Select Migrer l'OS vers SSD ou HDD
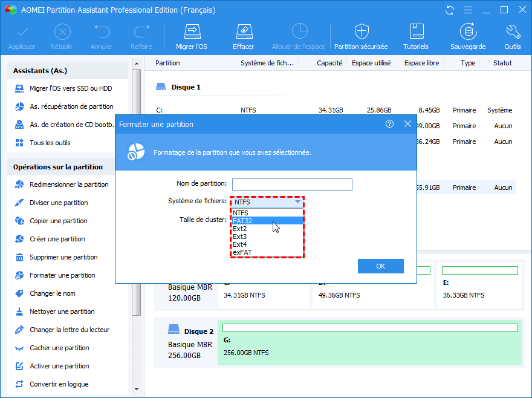 63,89
